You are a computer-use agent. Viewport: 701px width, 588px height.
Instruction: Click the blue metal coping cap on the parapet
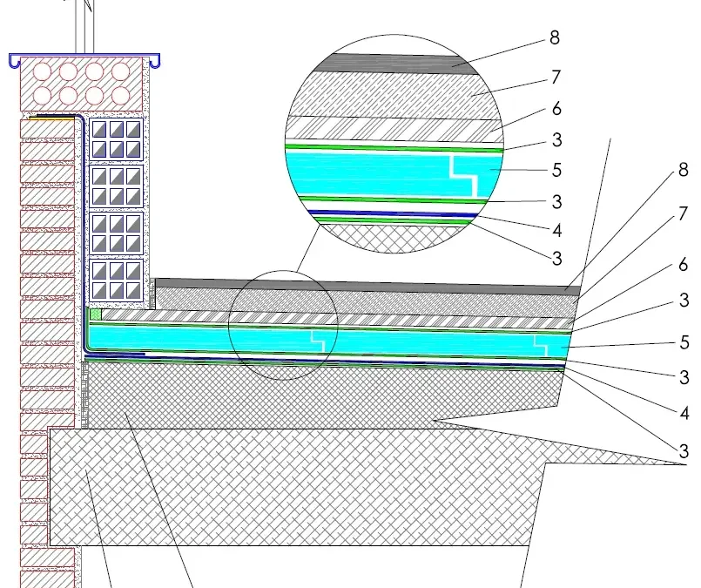(x=85, y=57)
